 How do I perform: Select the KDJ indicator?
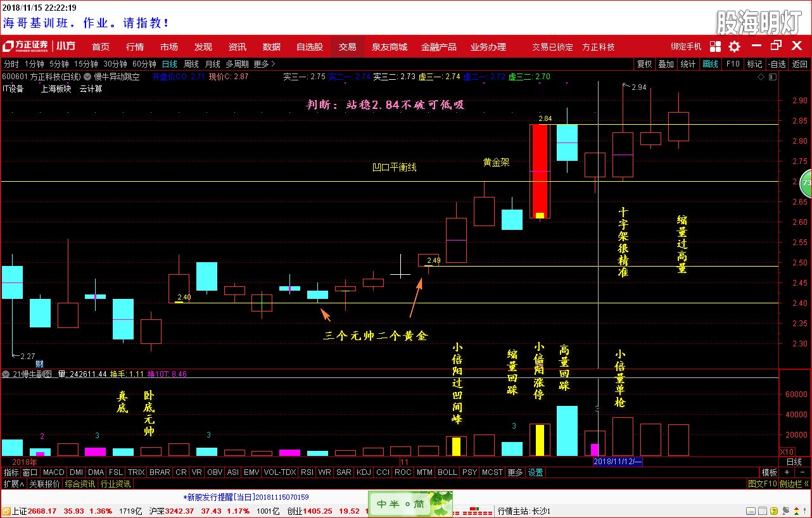pyautogui.click(x=364, y=472)
